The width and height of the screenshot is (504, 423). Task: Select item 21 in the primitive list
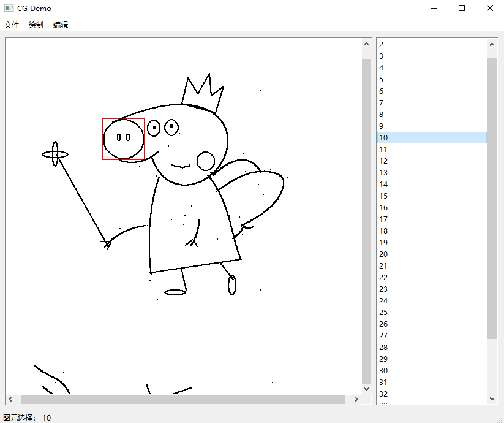(x=432, y=265)
